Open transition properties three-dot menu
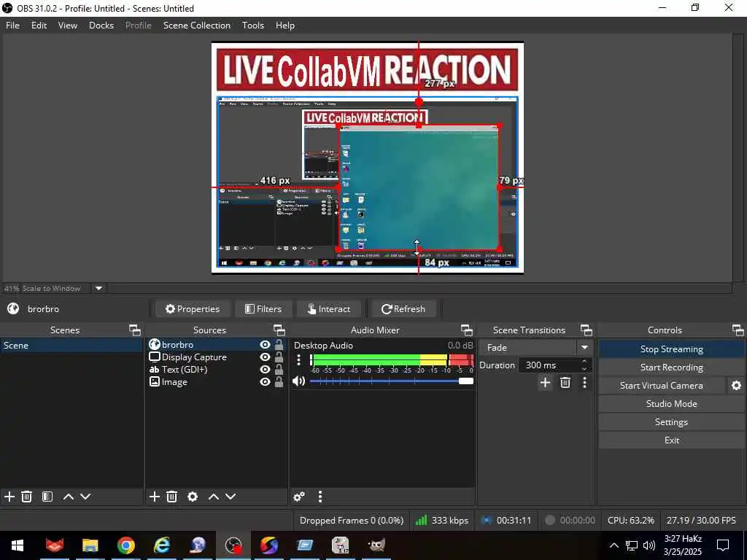This screenshot has height=560, width=747. (x=584, y=382)
